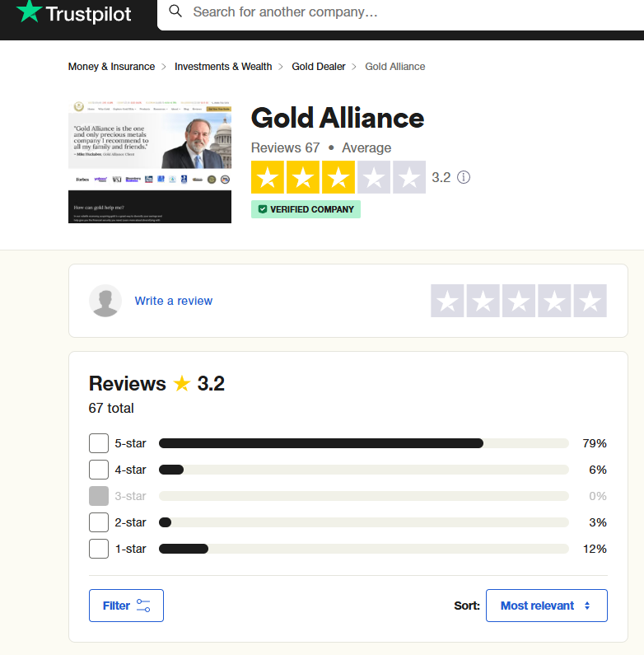
Task: Click the 2-star rating bar
Action: click(x=364, y=522)
